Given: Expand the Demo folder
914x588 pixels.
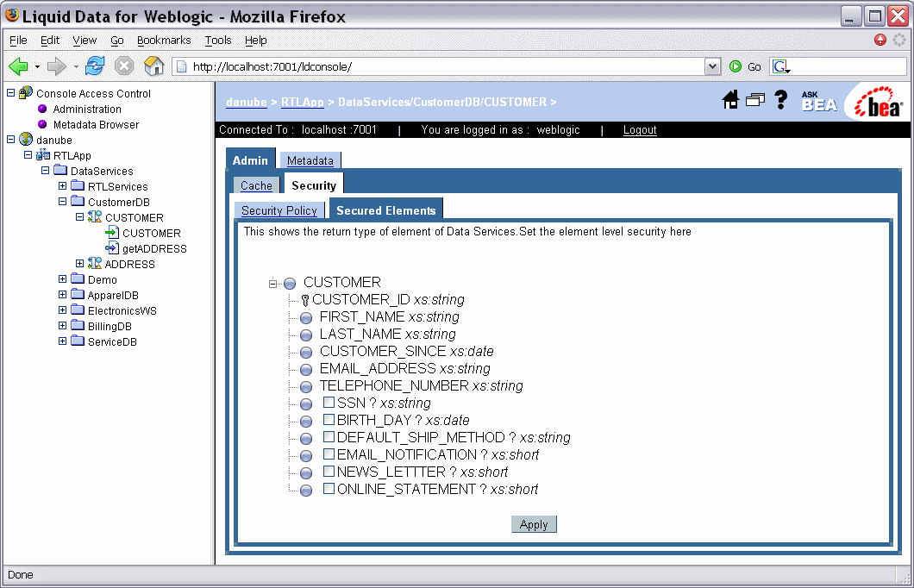Looking at the screenshot, I should [x=62, y=279].
